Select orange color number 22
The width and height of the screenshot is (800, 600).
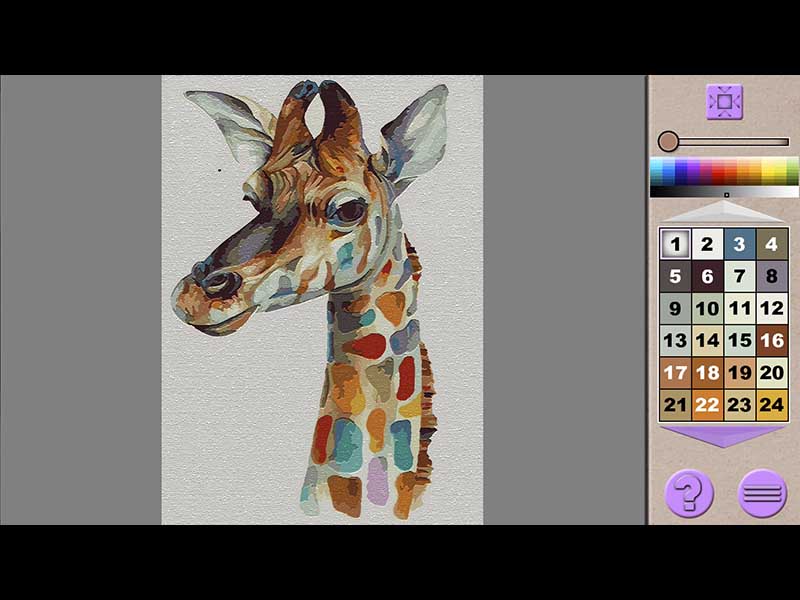click(x=708, y=404)
